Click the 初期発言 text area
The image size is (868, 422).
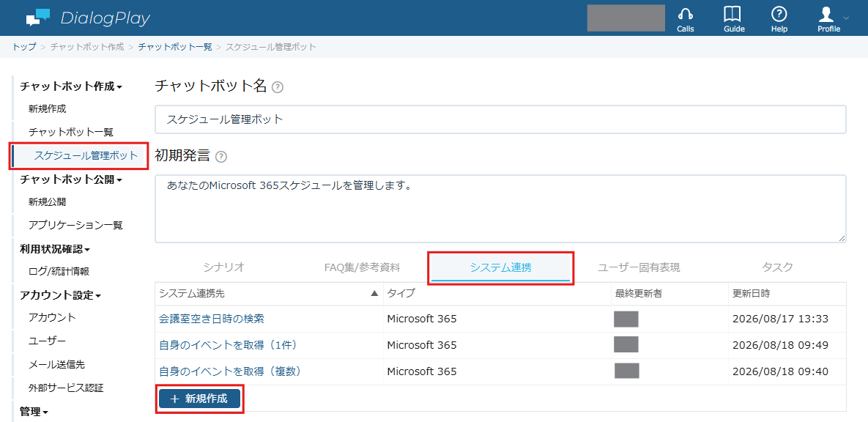click(500, 209)
